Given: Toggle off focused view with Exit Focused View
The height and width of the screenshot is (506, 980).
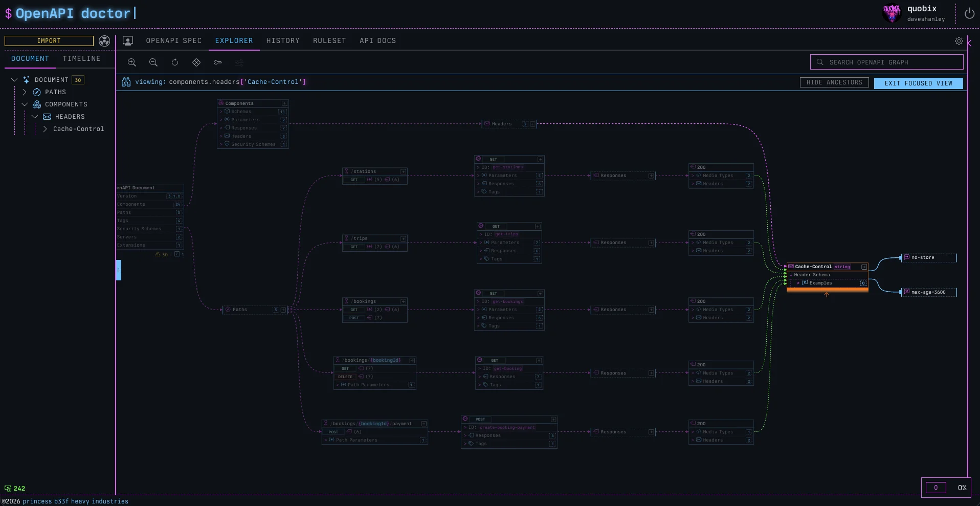Looking at the screenshot, I should click(x=918, y=83).
